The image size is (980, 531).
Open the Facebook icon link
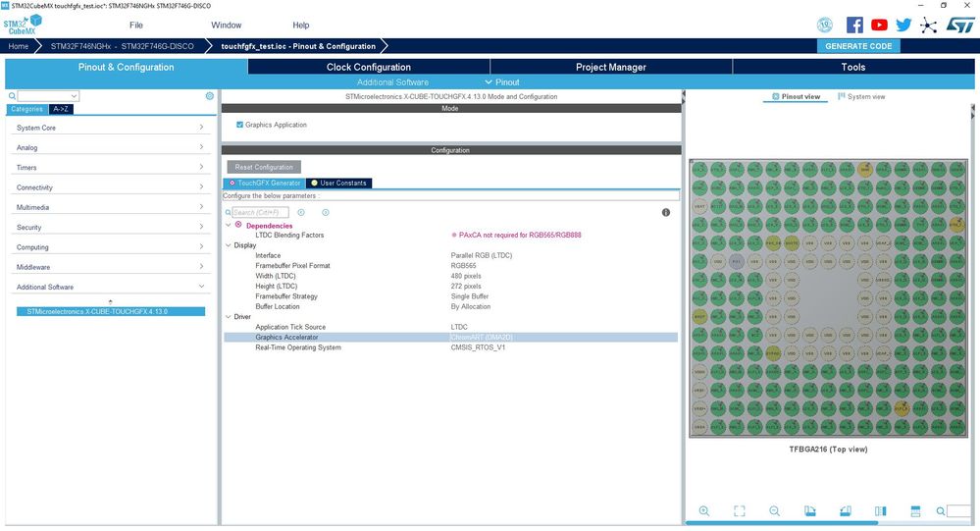854,25
